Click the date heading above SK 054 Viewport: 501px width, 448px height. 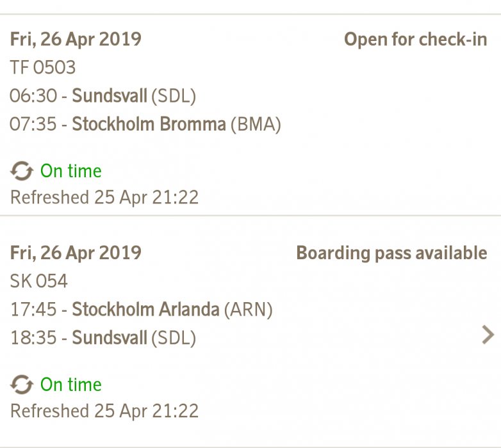[76, 253]
